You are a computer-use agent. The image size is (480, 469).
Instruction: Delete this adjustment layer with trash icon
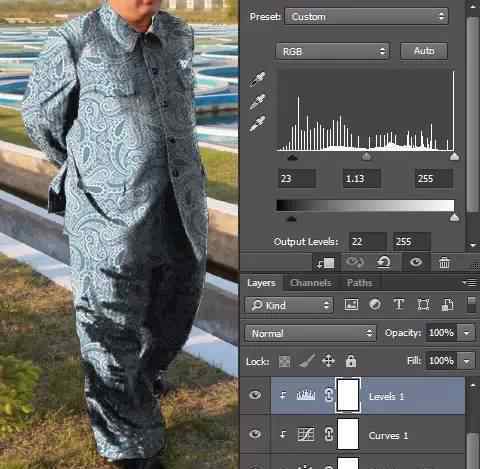pyautogui.click(x=444, y=263)
